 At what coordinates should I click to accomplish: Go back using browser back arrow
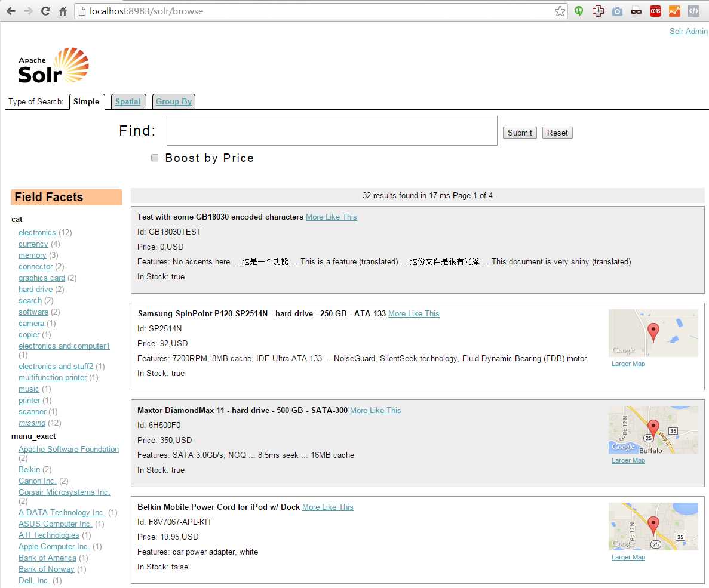click(11, 11)
